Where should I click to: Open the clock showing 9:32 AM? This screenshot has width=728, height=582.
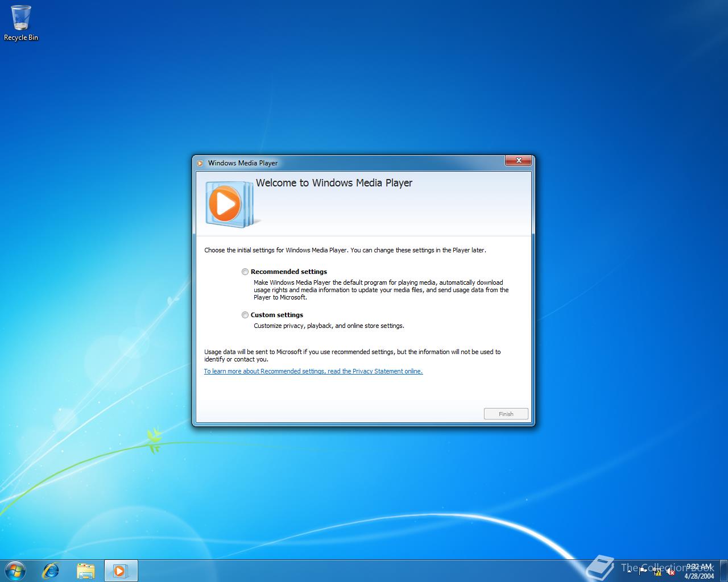click(699, 571)
